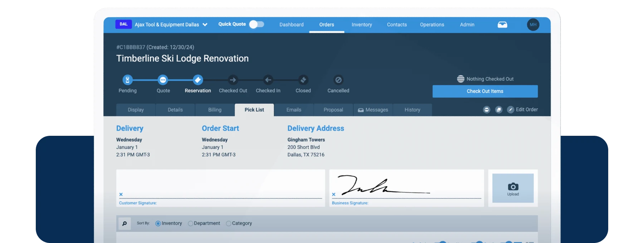Click the Nothing Checked Out label
This screenshot has height=243, width=644.
[490, 79]
